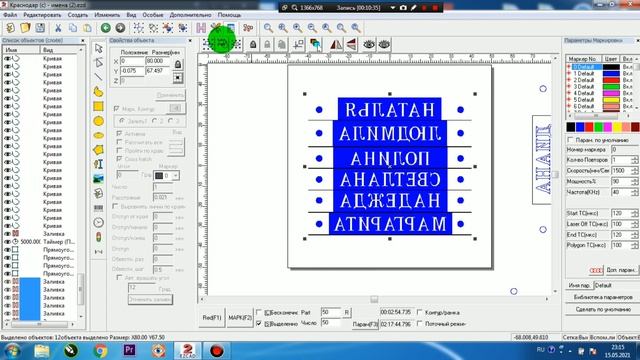Image resolution: width=640 pixels, height=360 pixels.
Task: Select the Curve drawing tool
Action: (98, 91)
